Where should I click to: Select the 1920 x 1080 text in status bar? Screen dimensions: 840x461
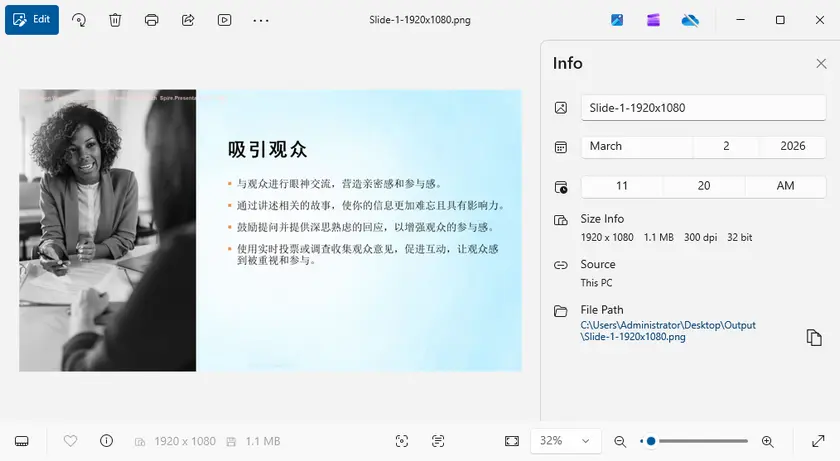(185, 441)
